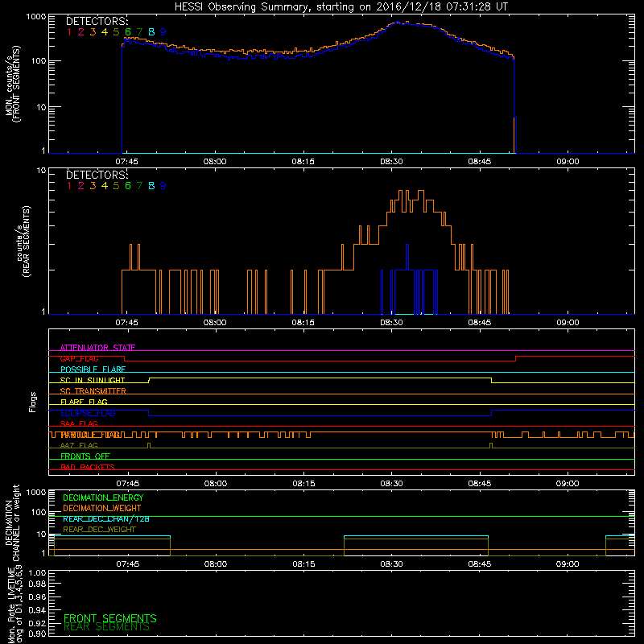Select cyan detector 8 in front segments legend

(x=151, y=32)
